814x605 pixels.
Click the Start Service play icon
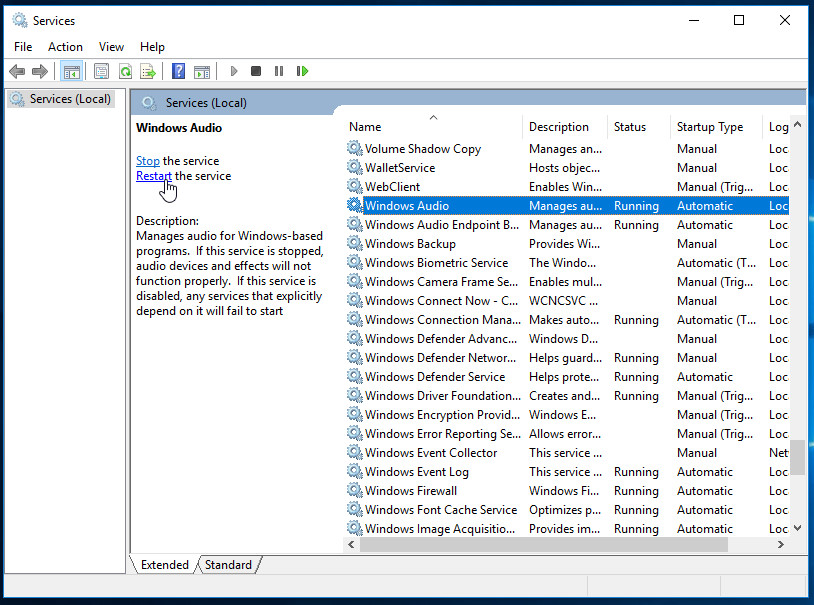coord(234,71)
